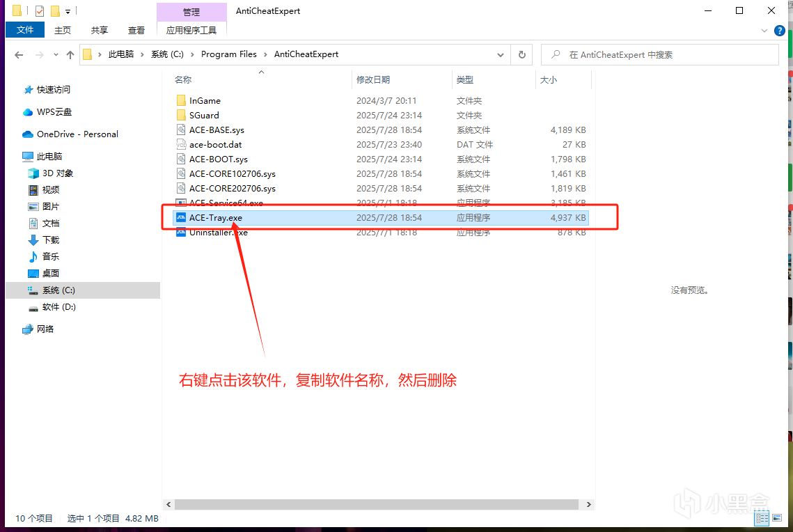Click the Back navigation arrow
The width and height of the screenshot is (793, 532).
[19, 54]
